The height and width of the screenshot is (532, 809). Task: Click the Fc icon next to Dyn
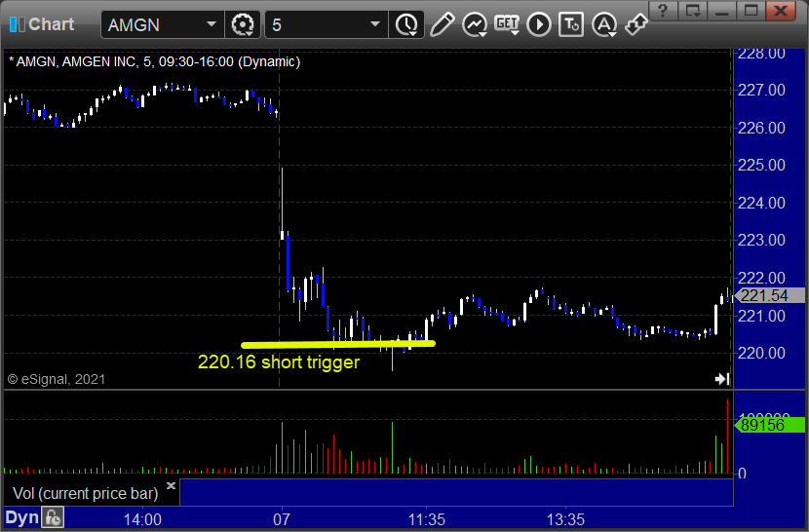pos(53,517)
